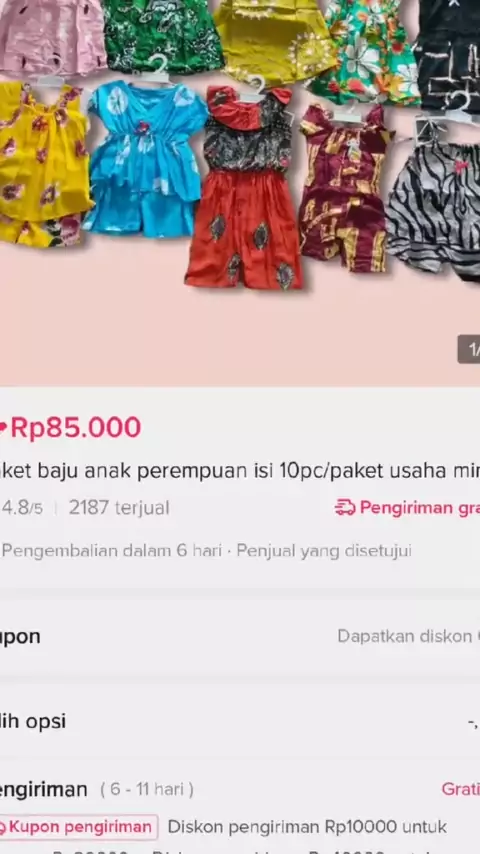Expand the Pengiriman 6 - 11 hari row
This screenshot has width=480, height=854.
(240, 789)
